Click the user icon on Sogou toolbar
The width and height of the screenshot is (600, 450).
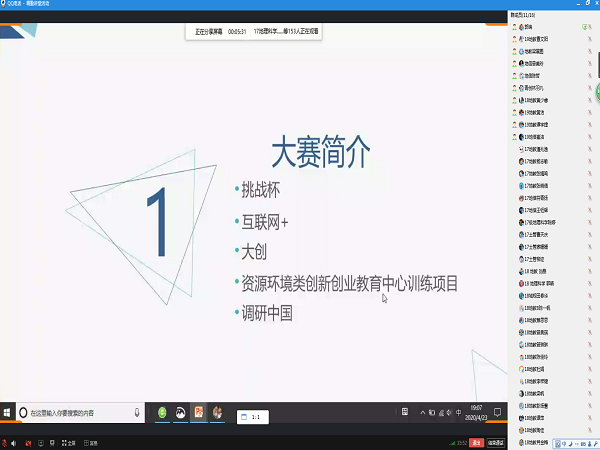pyautogui.click(x=590, y=444)
